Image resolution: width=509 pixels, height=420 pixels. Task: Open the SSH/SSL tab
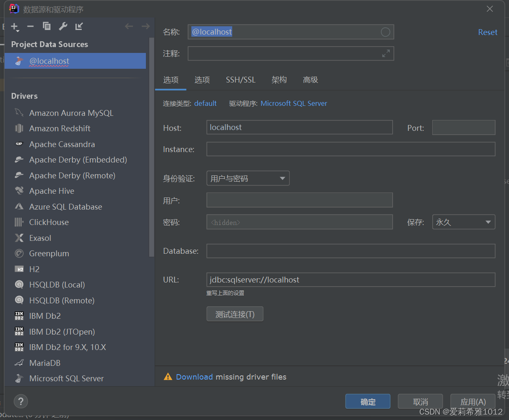click(x=241, y=80)
